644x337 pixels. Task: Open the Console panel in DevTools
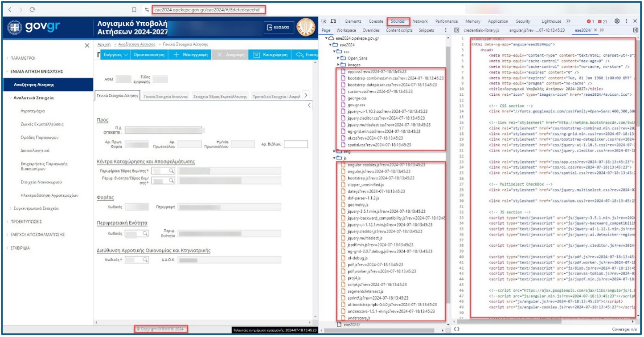click(x=376, y=21)
